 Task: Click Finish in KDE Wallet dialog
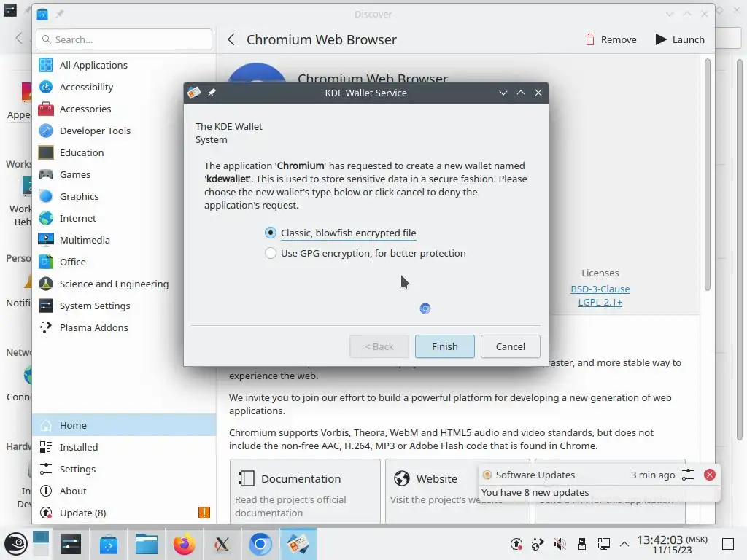coord(444,346)
